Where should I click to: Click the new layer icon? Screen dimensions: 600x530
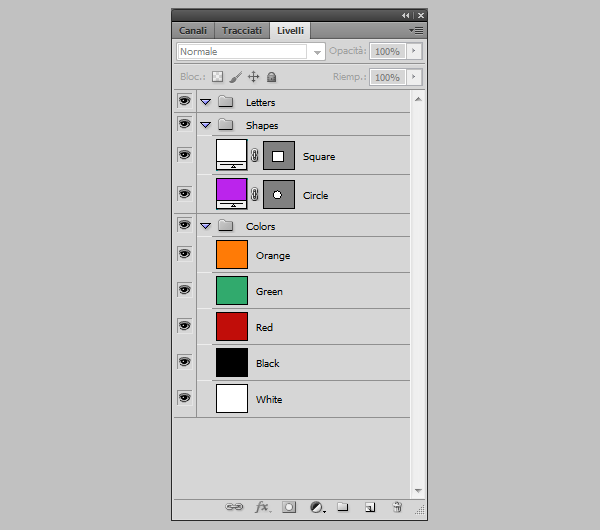pyautogui.click(x=369, y=507)
